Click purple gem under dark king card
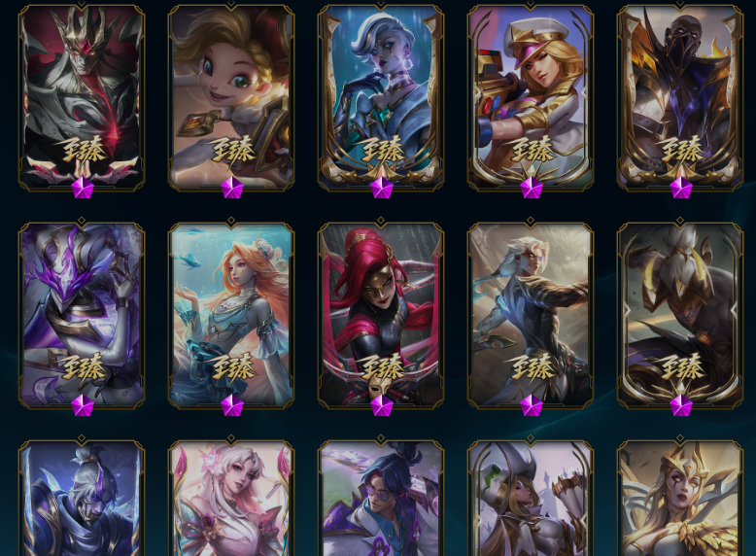756x556 pixels. tap(83, 188)
